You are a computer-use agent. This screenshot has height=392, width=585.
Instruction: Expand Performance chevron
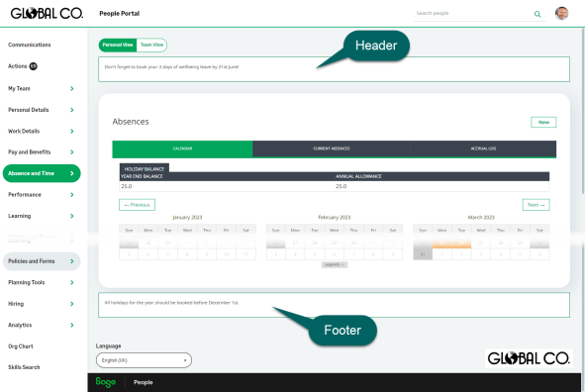coord(72,194)
